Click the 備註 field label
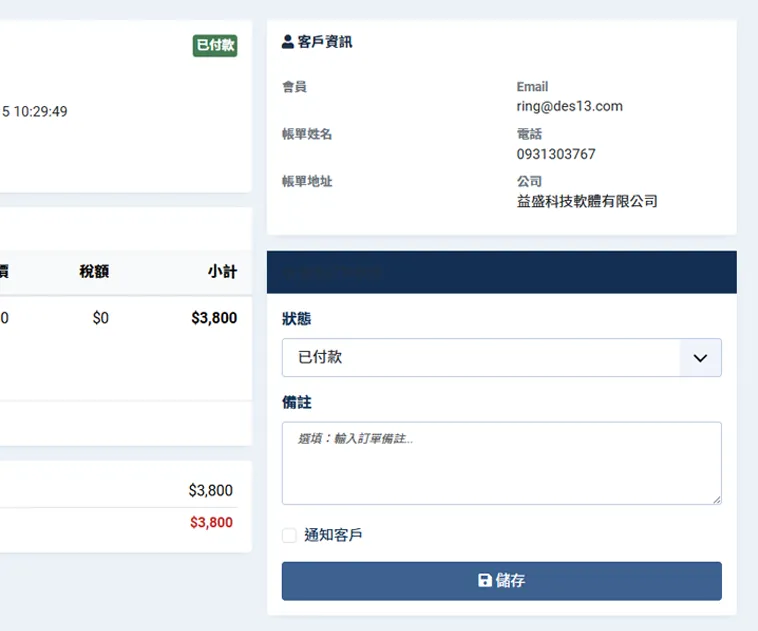The image size is (758, 631). pos(296,402)
